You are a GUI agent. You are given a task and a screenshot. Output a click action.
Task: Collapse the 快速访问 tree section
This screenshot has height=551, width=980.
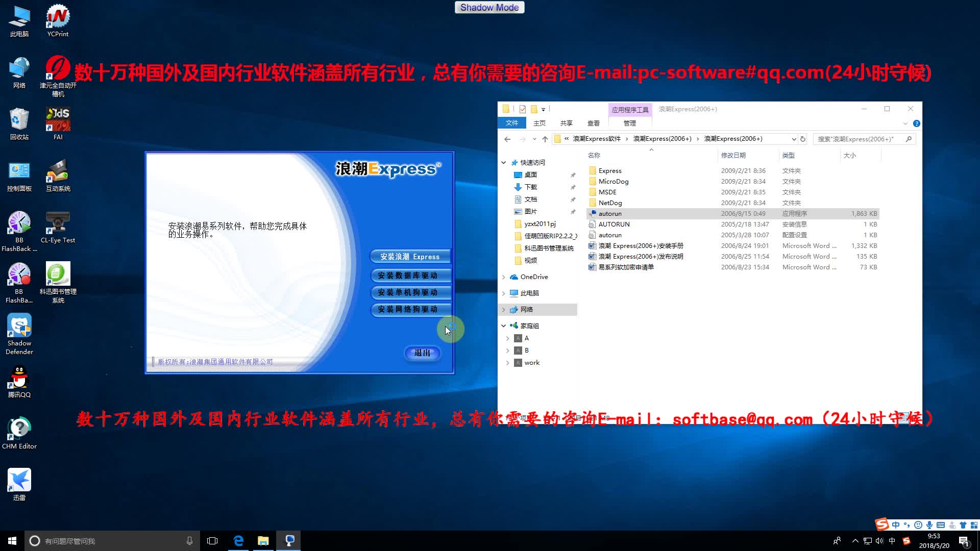503,162
